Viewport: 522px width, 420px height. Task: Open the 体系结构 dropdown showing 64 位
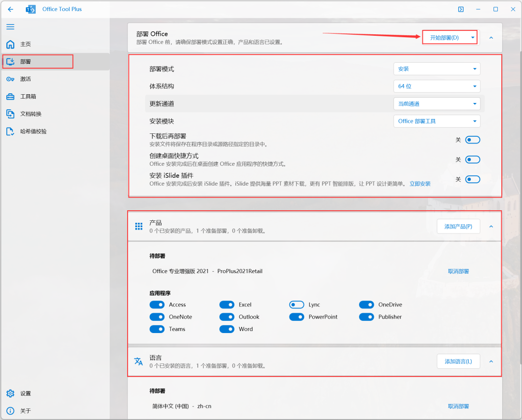[x=437, y=86]
